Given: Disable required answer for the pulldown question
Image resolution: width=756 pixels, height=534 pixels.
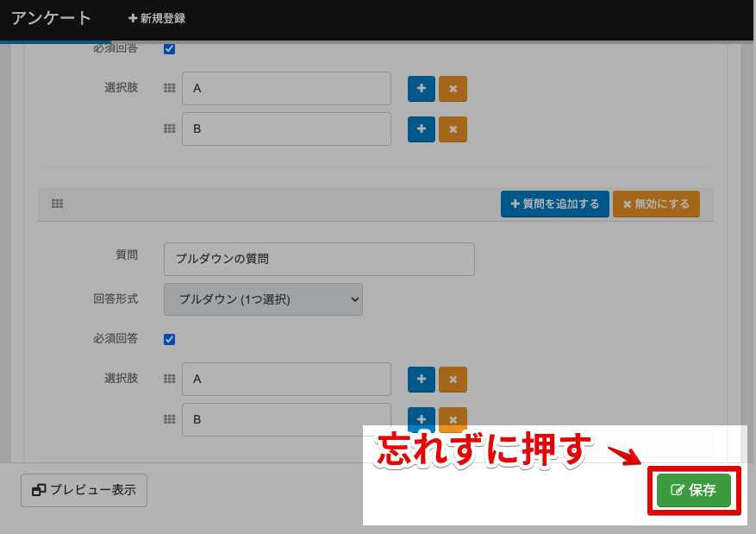Looking at the screenshot, I should click(169, 339).
